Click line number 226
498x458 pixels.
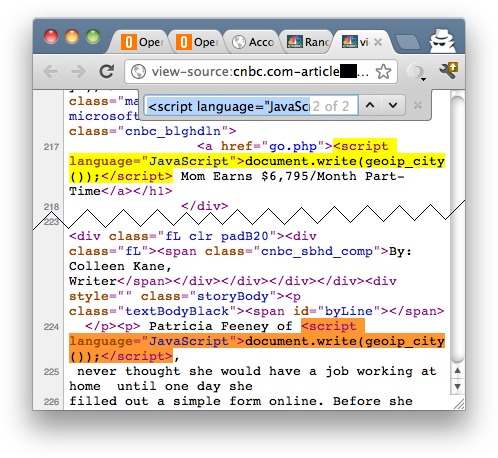[51, 402]
